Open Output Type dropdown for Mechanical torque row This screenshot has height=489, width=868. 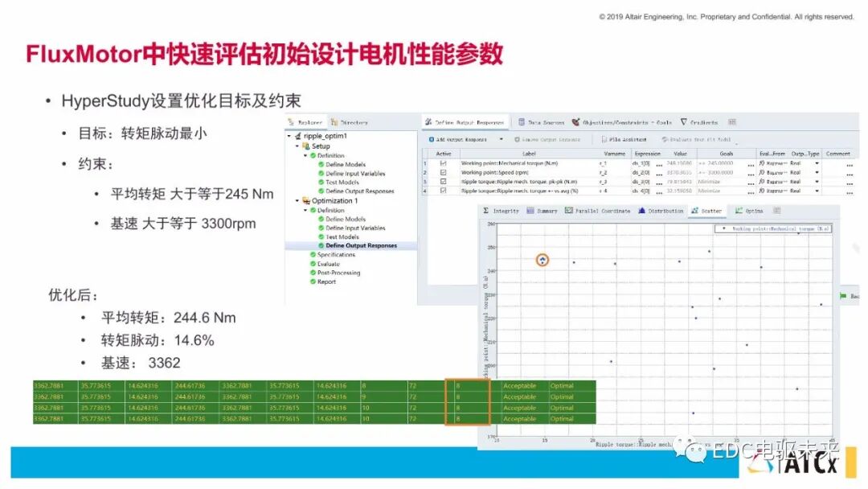pyautogui.click(x=817, y=163)
